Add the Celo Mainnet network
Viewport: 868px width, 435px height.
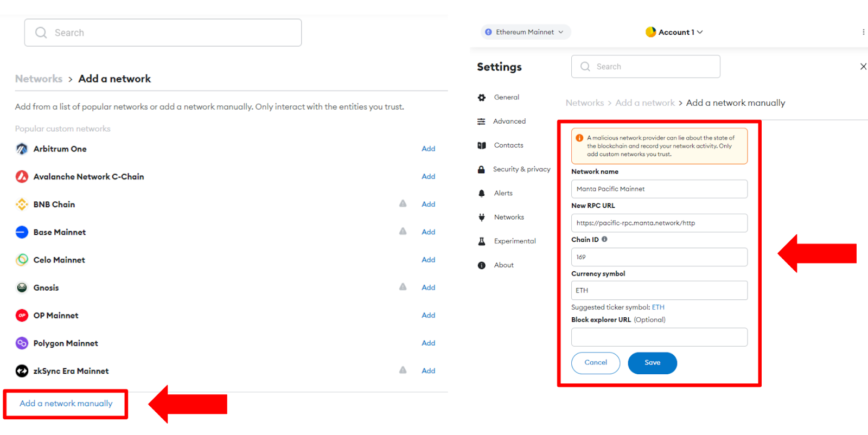pyautogui.click(x=429, y=260)
